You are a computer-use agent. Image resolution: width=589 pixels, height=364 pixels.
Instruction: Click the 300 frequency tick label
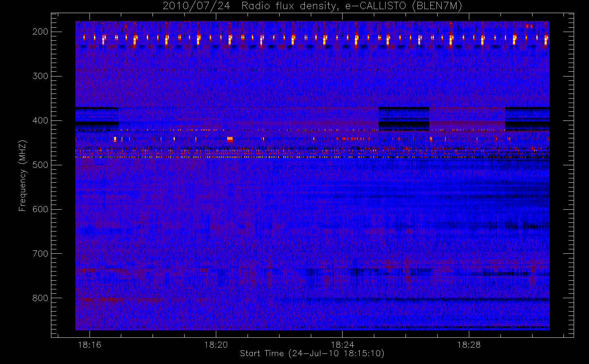pos(40,76)
